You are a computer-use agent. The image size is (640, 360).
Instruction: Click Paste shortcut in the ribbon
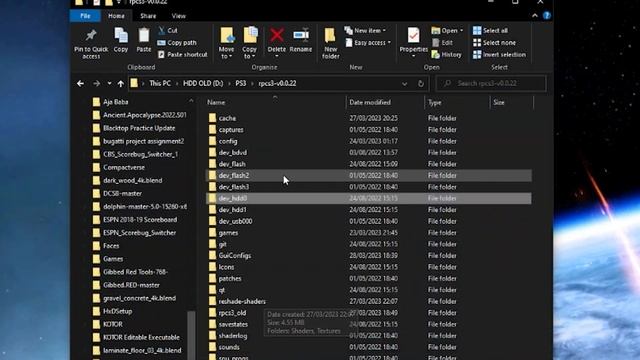(x=182, y=54)
